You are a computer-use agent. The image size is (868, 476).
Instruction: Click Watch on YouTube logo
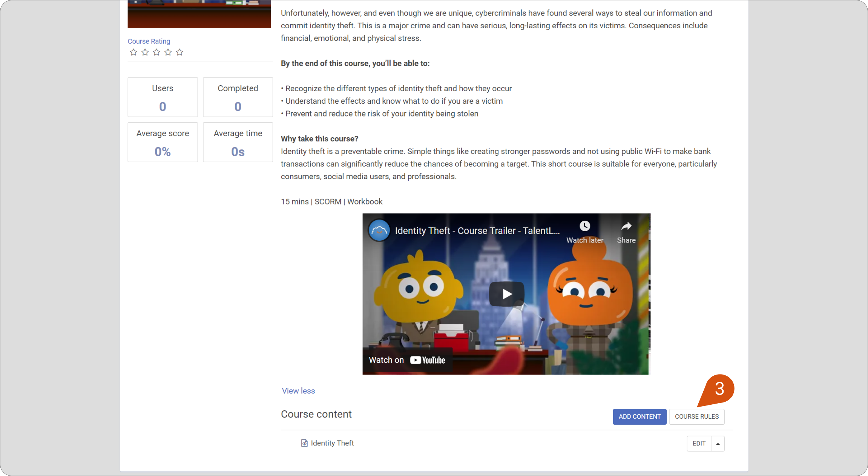tap(428, 360)
